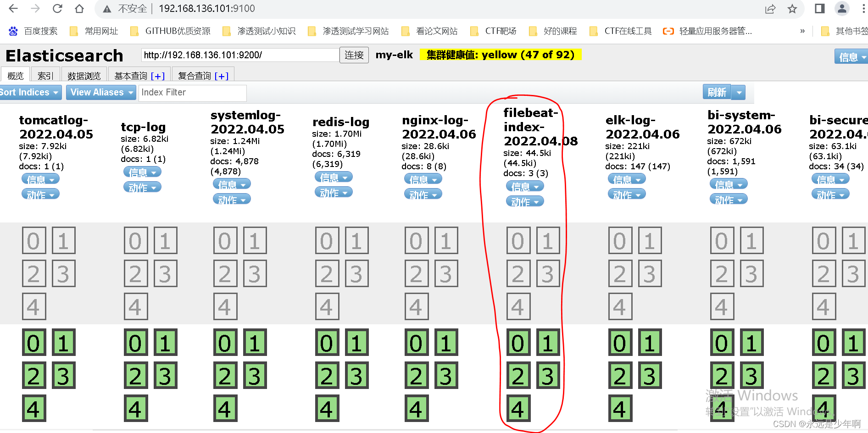
Task: Click index name tcp-log
Action: coord(143,127)
